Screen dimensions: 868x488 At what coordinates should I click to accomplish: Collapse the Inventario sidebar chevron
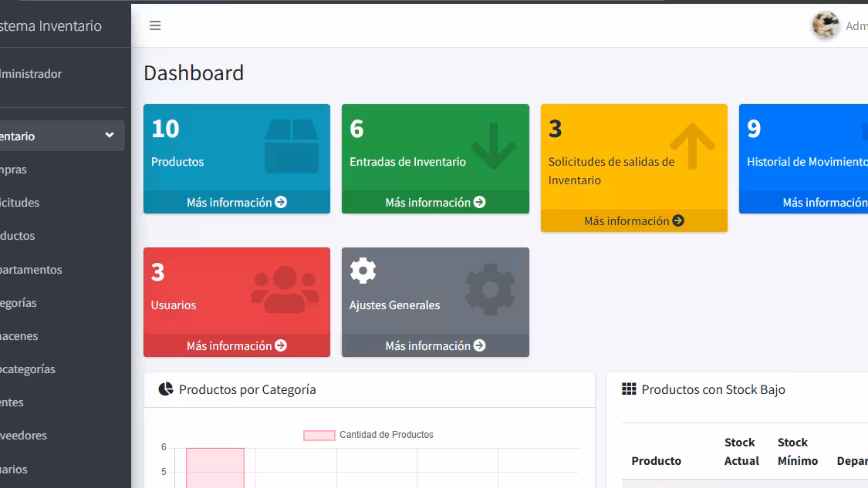click(110, 136)
